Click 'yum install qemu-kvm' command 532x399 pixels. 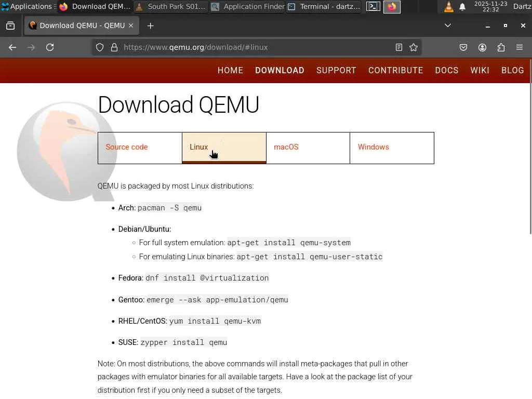point(215,321)
